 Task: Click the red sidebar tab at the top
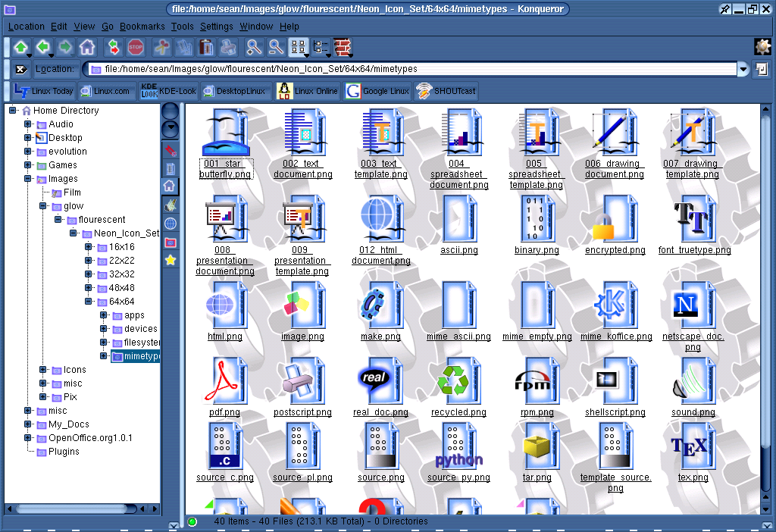[171, 150]
